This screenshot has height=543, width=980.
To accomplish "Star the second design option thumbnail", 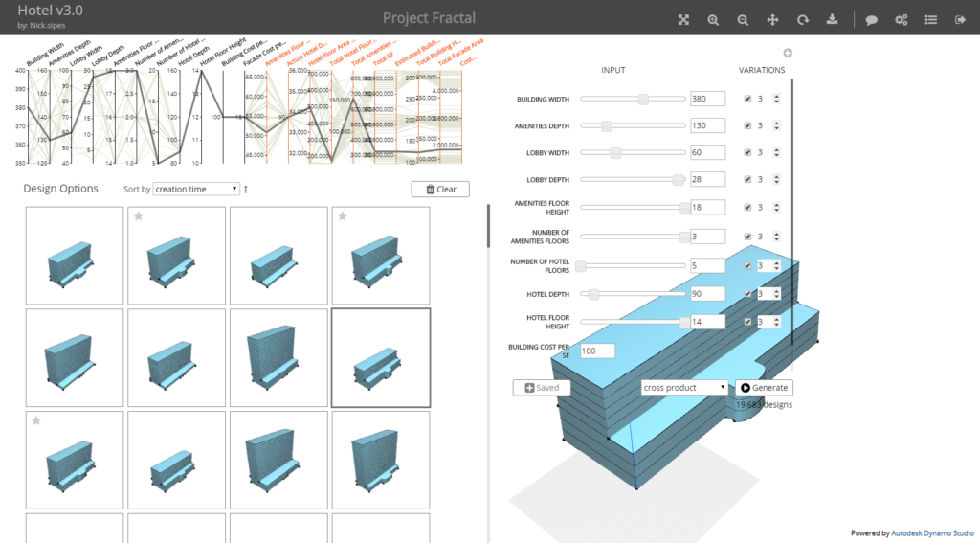I will click(138, 215).
